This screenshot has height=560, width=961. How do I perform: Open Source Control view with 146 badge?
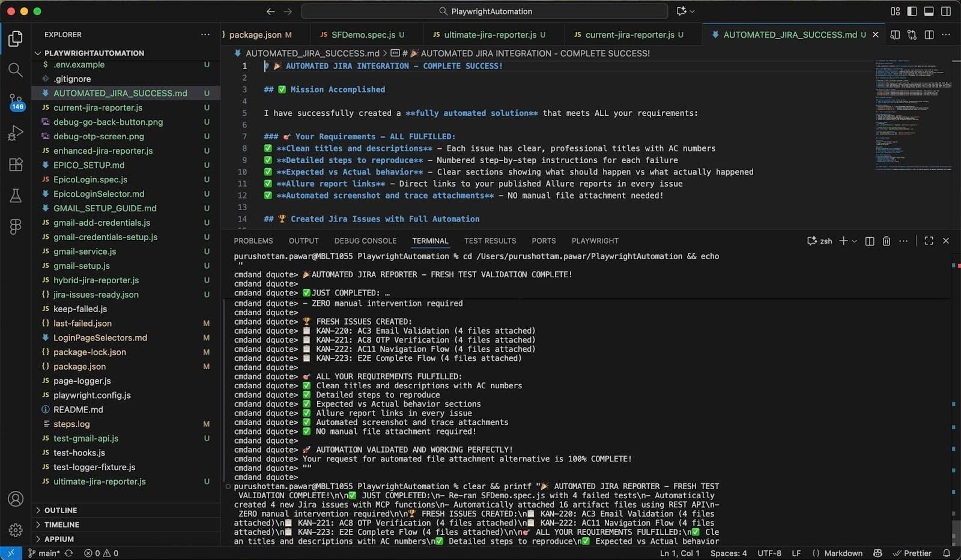pyautogui.click(x=16, y=101)
